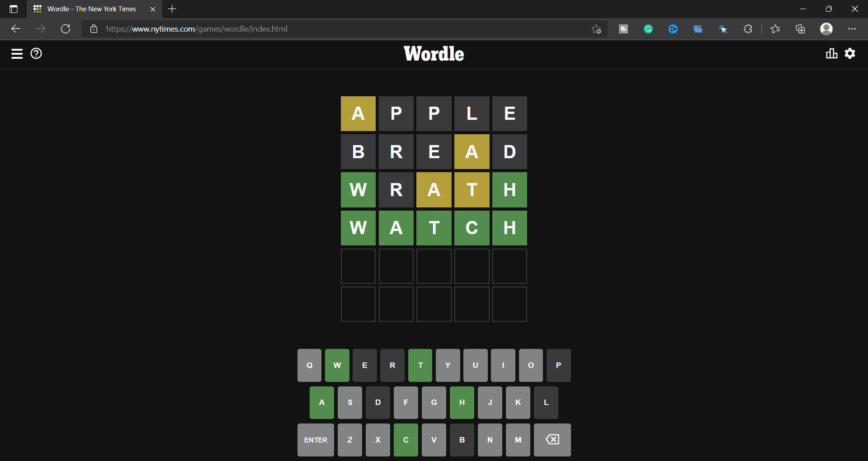Screen dimensions: 868x461
Task: Tap the S key on Wordle keyboard
Action: [x=350, y=402]
